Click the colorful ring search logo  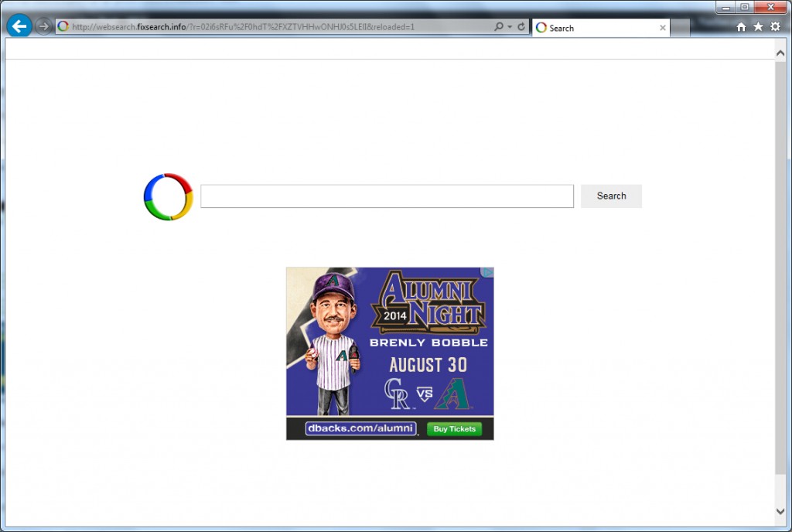(168, 197)
